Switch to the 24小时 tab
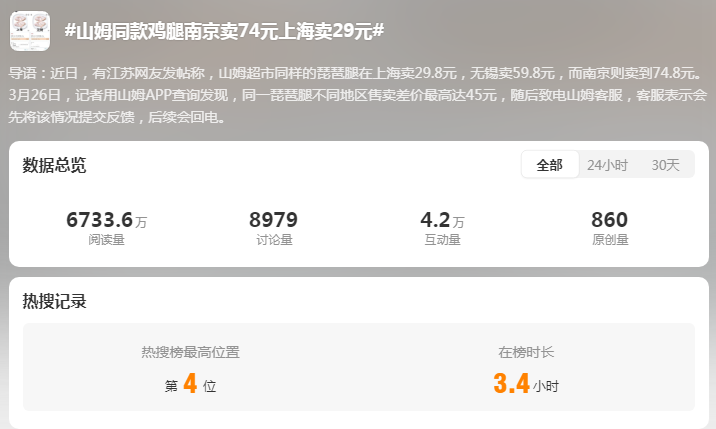The height and width of the screenshot is (429, 716). 607,164
